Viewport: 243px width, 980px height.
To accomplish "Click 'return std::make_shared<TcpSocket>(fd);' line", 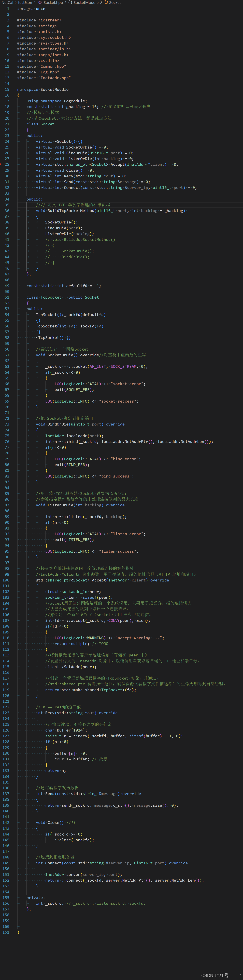I will (x=91, y=690).
